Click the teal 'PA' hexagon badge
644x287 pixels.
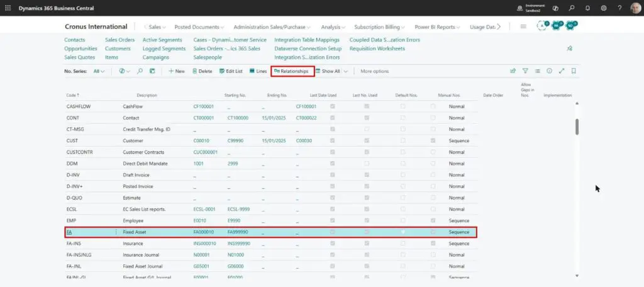pos(557,26)
